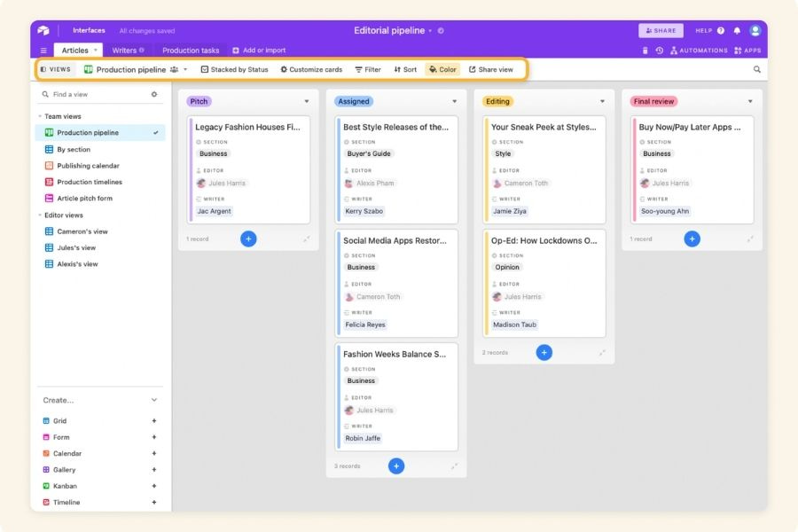This screenshot has height=532, width=798.
Task: Click the trash icon in top bar
Action: [645, 51]
